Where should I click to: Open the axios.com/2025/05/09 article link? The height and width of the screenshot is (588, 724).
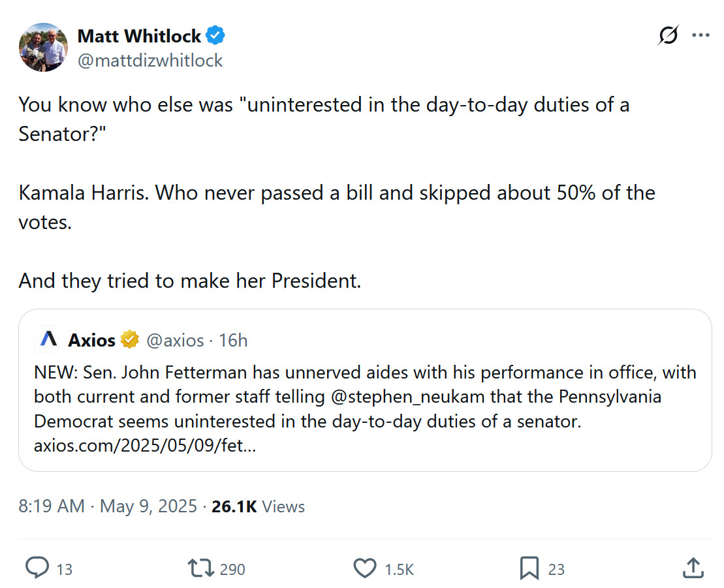coord(145,446)
